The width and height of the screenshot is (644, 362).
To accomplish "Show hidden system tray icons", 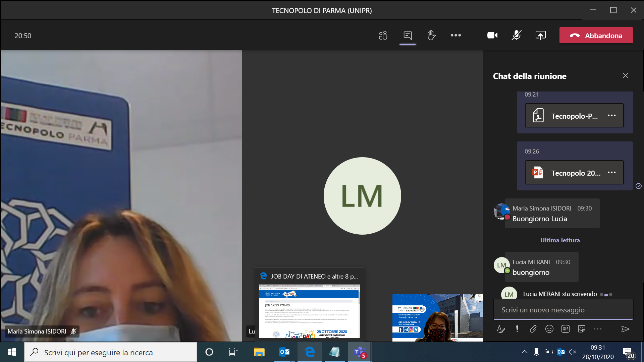I will (525, 352).
